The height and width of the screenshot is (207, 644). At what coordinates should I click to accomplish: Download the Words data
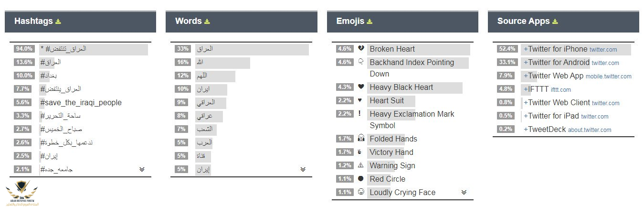(207, 22)
